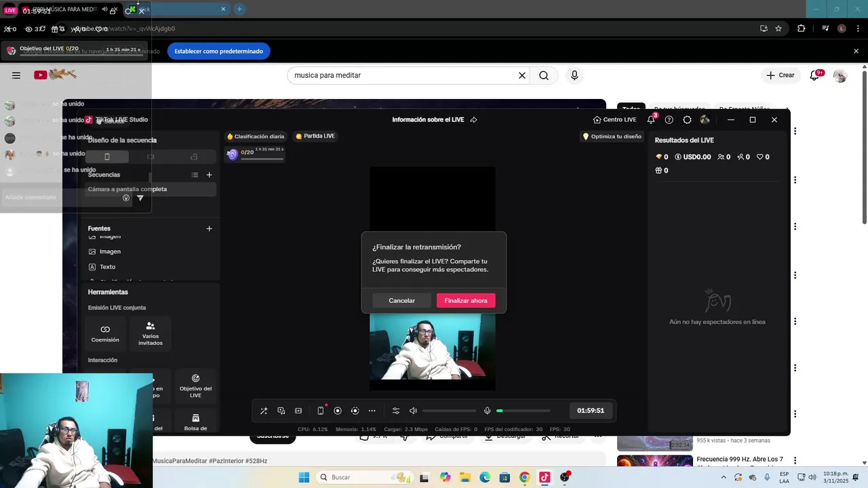Open TikTok Studio settings hexagon icon
Image resolution: width=868 pixels, height=488 pixels.
pyautogui.click(x=687, y=120)
